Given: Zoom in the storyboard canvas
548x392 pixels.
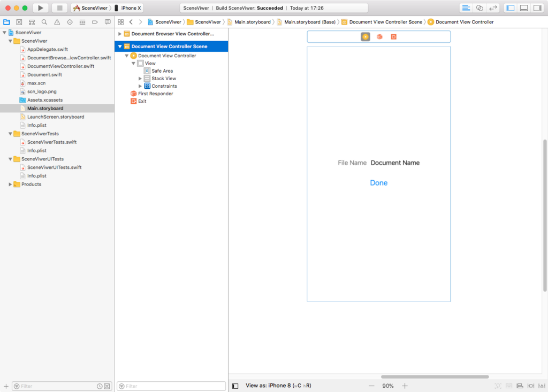Looking at the screenshot, I should (x=405, y=386).
